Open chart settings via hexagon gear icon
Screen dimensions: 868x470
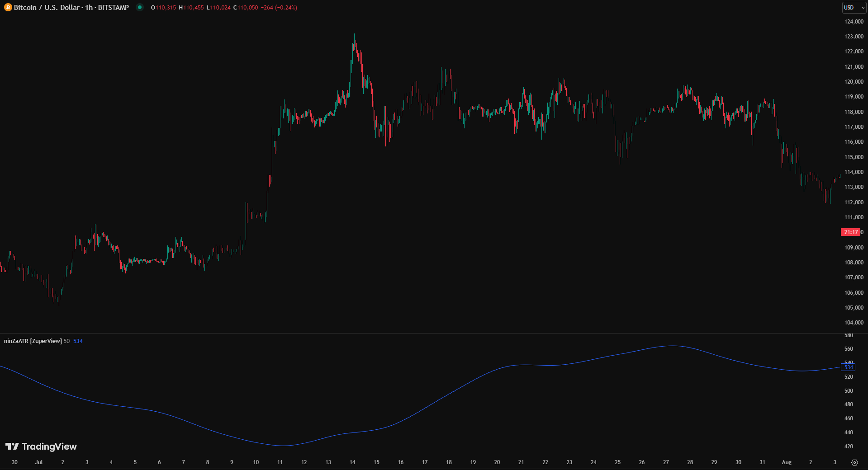coord(854,462)
